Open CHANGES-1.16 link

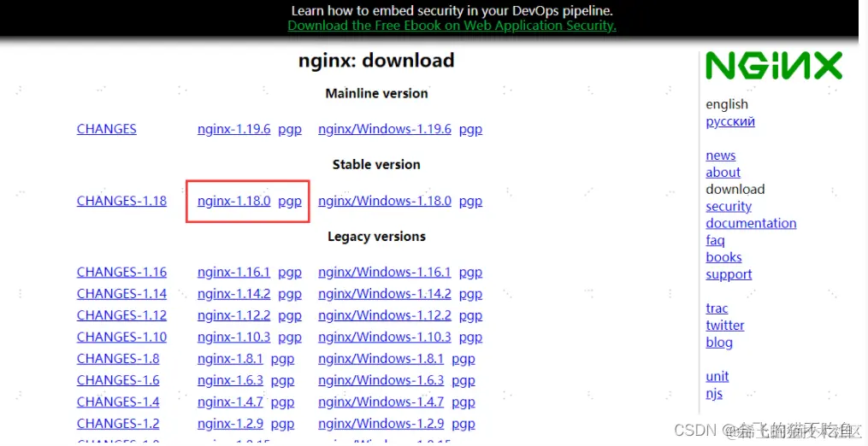coord(121,273)
